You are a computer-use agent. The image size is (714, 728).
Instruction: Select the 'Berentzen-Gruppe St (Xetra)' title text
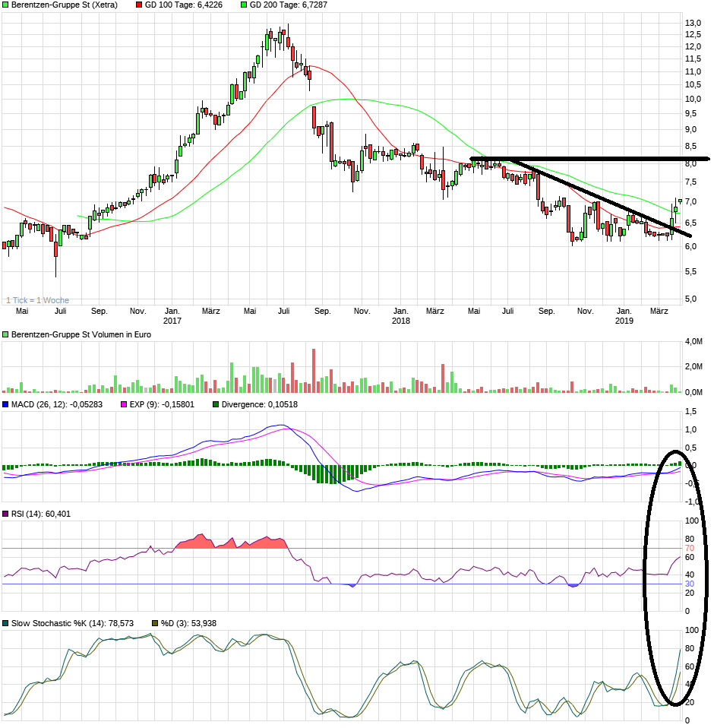[65, 5]
